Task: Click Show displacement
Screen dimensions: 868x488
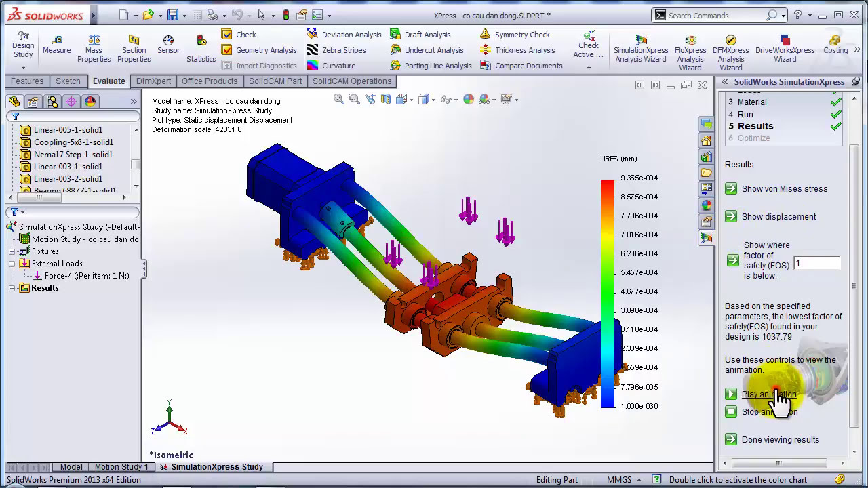Action: click(x=771, y=217)
